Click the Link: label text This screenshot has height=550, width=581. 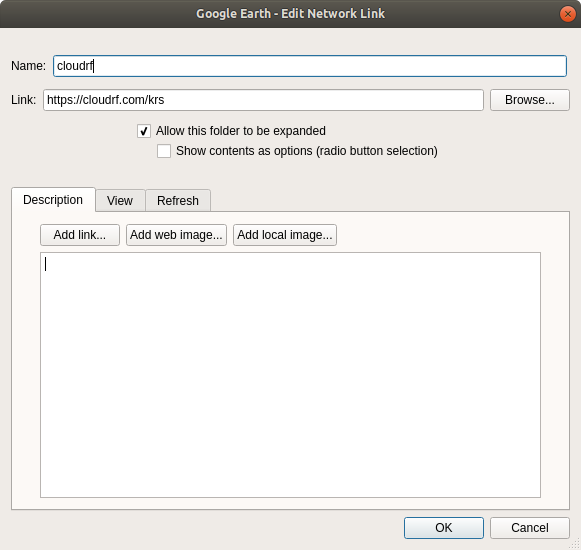(x=23, y=100)
